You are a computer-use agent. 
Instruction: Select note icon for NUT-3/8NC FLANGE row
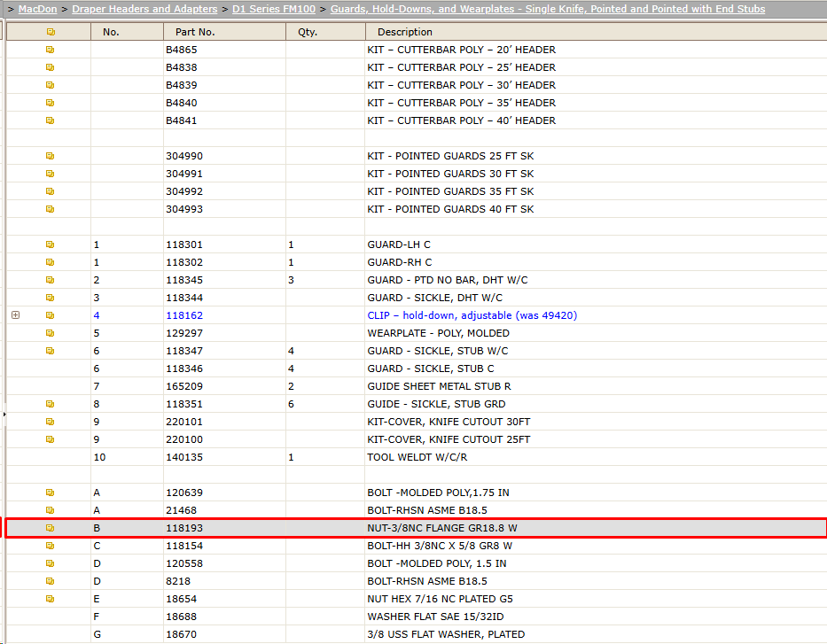[x=51, y=528]
